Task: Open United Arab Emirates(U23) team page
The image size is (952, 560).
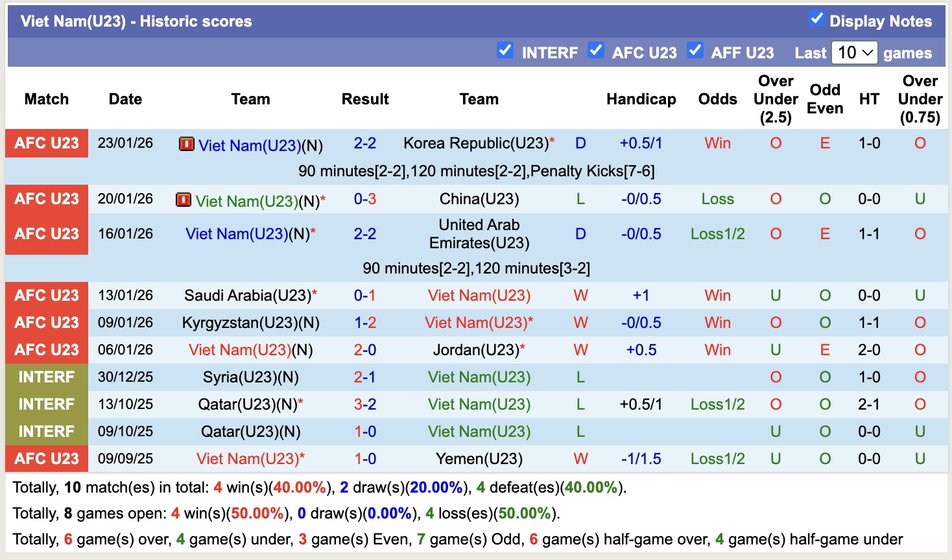Action: (x=479, y=234)
